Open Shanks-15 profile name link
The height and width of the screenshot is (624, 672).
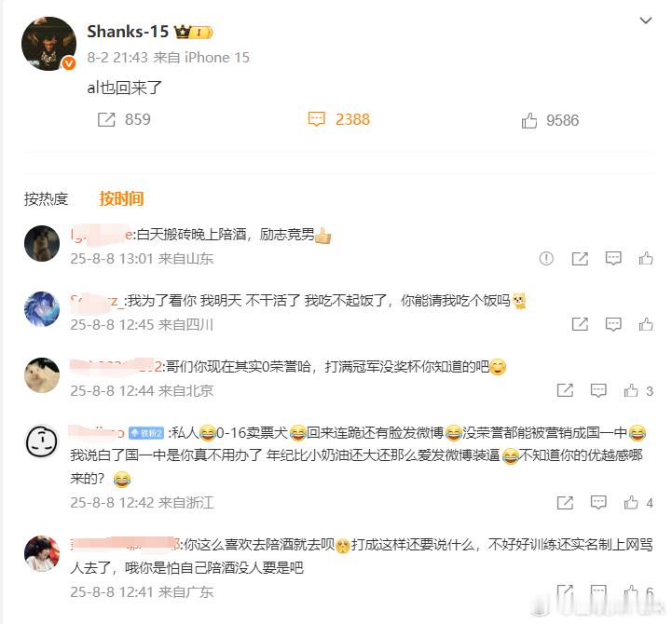point(128,32)
